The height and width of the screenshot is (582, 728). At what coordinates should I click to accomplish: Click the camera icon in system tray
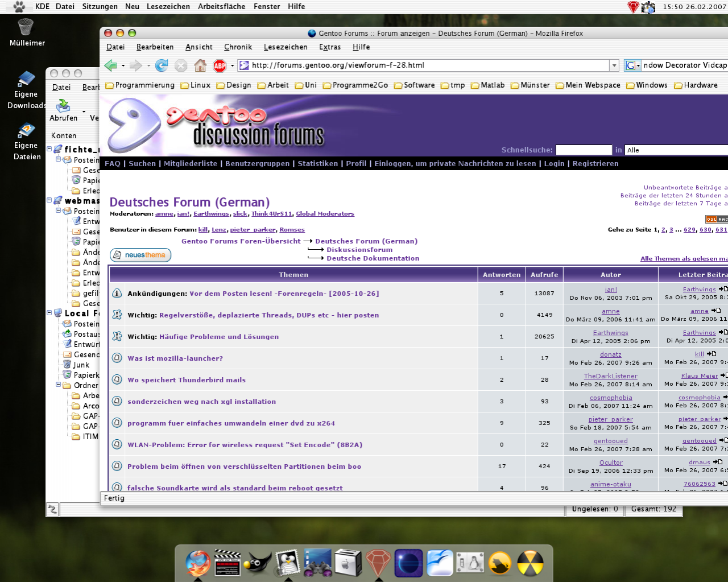pyautogui.click(x=648, y=7)
